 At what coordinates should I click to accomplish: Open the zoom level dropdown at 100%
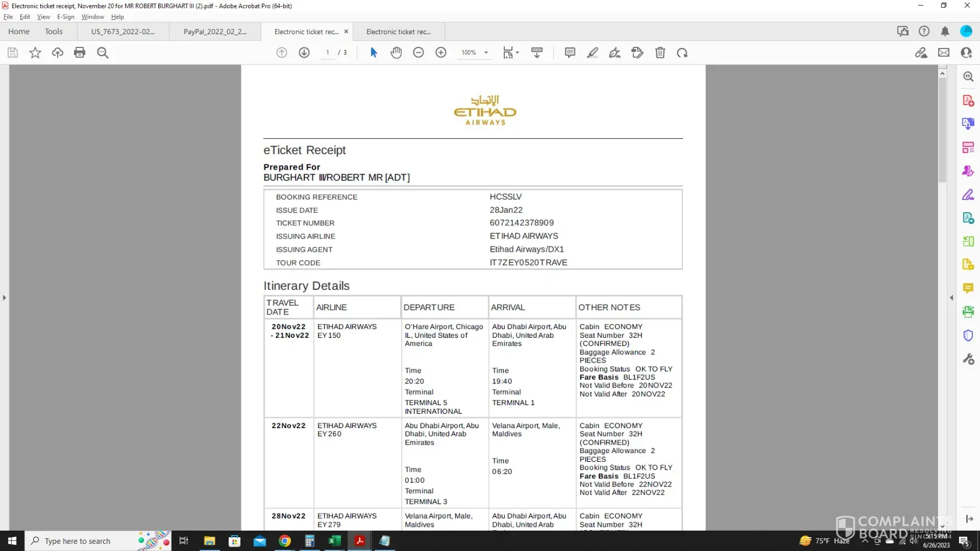486,53
